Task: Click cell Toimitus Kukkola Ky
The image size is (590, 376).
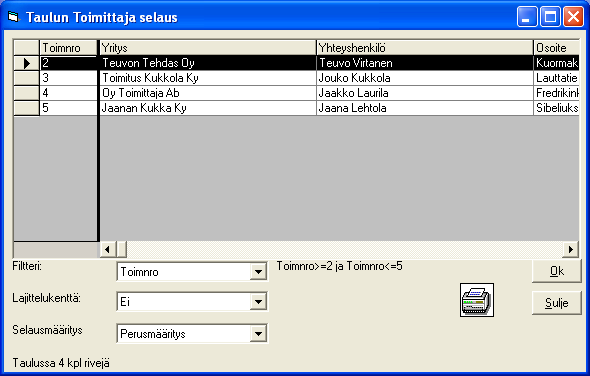Action: [208, 78]
